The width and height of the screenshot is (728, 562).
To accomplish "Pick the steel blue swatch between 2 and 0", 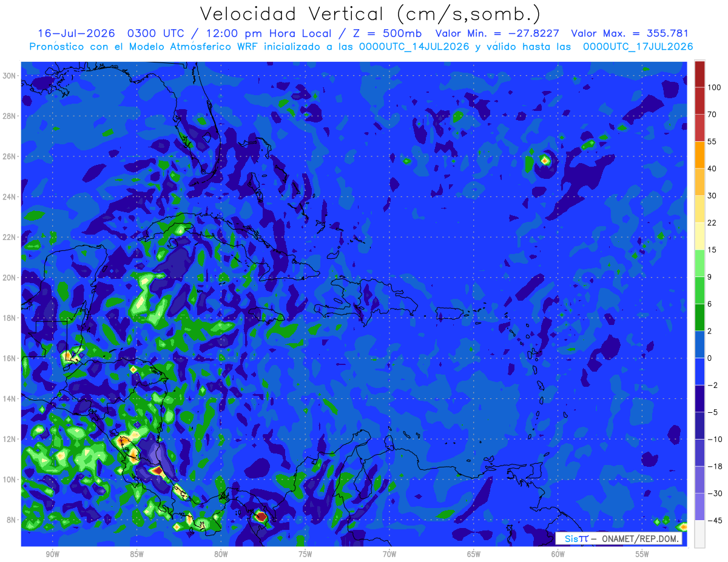I will pyautogui.click(x=699, y=344).
